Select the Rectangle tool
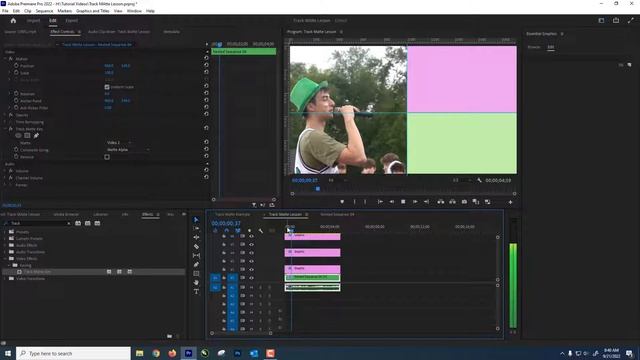 coord(196,273)
